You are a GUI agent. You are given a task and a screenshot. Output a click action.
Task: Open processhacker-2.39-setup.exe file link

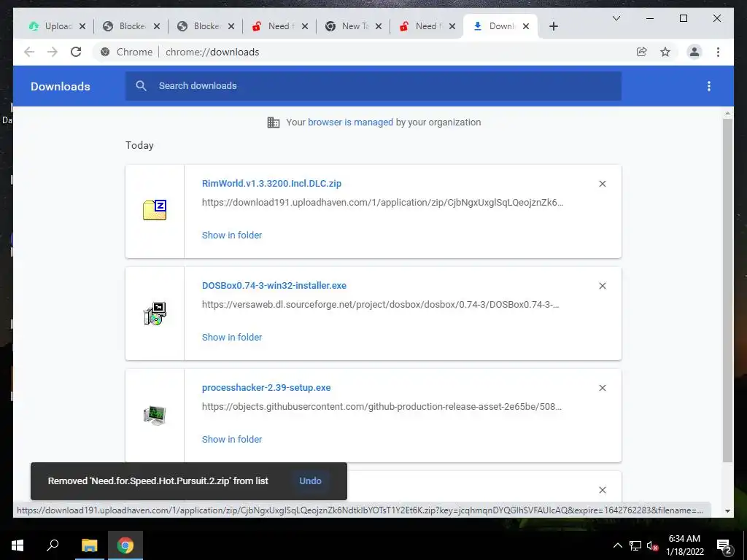point(266,388)
